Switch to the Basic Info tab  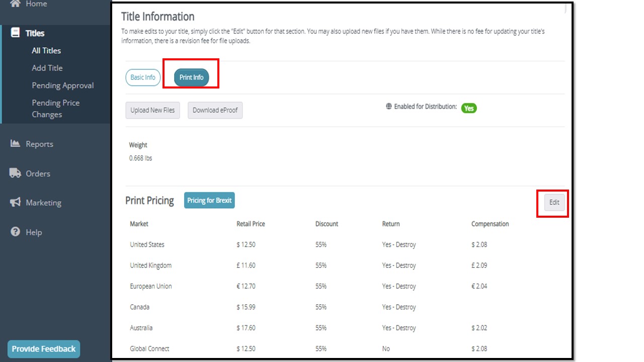coord(143,77)
